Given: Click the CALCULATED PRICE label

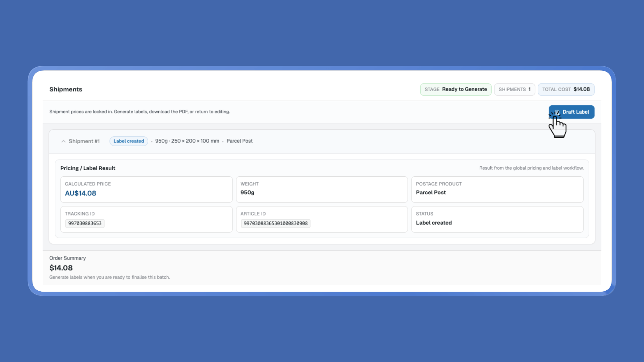Looking at the screenshot, I should point(88,184).
